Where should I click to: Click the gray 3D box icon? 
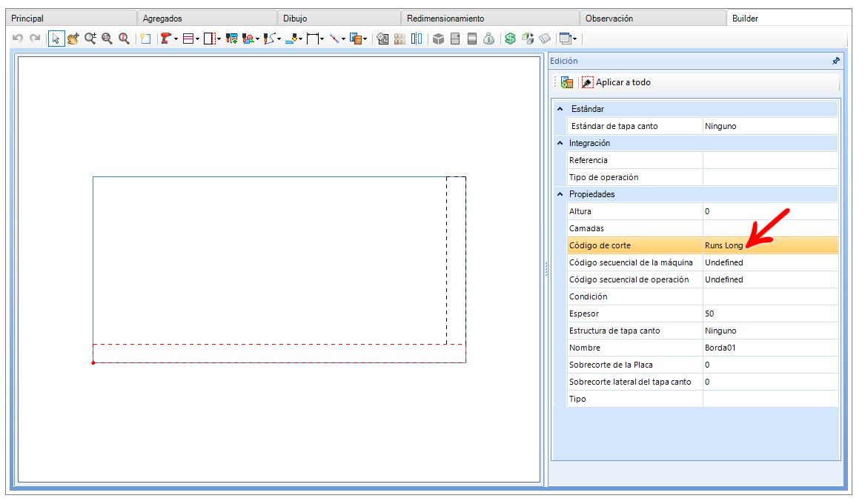[438, 38]
